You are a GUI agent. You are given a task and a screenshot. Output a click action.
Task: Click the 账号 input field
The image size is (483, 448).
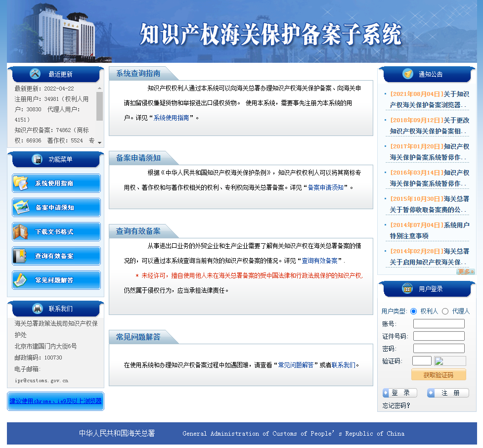tap(439, 323)
